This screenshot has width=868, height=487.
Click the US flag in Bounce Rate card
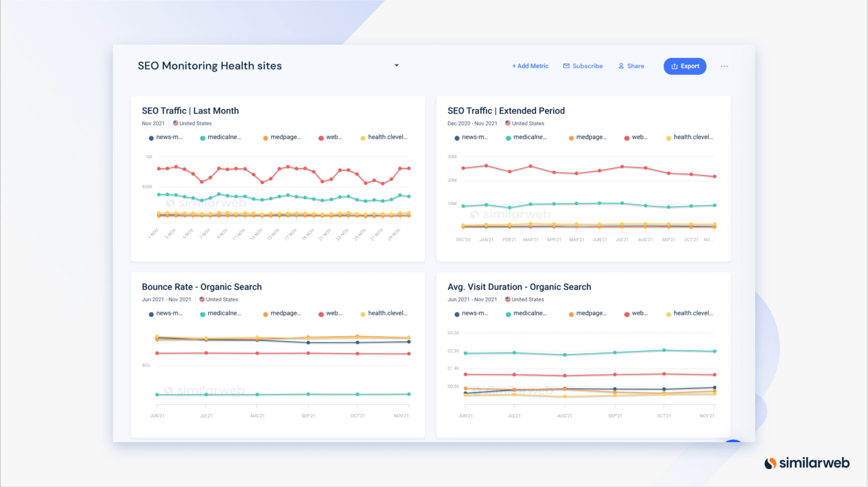[x=202, y=299]
